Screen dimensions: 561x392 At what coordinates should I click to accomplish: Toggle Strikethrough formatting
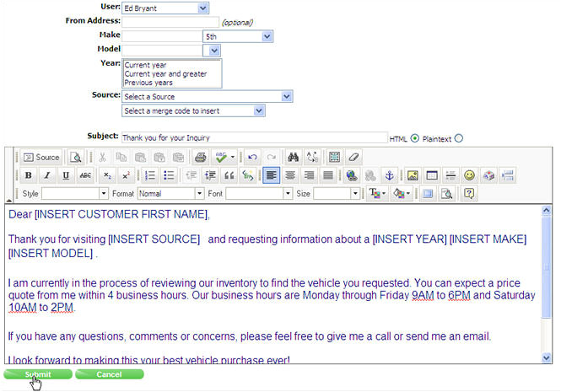click(85, 175)
